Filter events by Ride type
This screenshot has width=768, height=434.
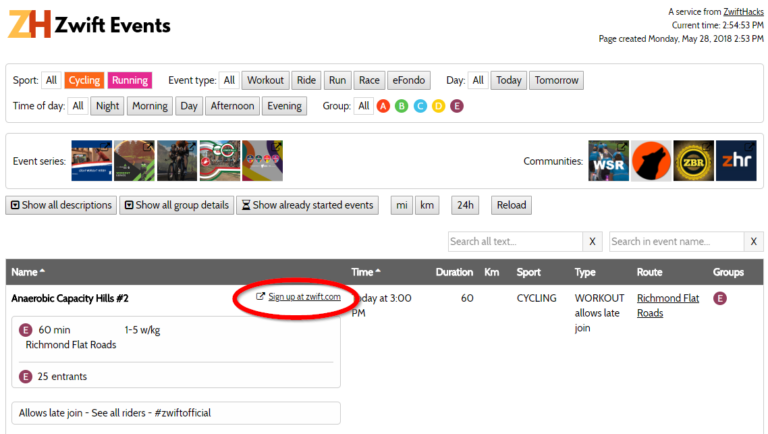tap(306, 80)
